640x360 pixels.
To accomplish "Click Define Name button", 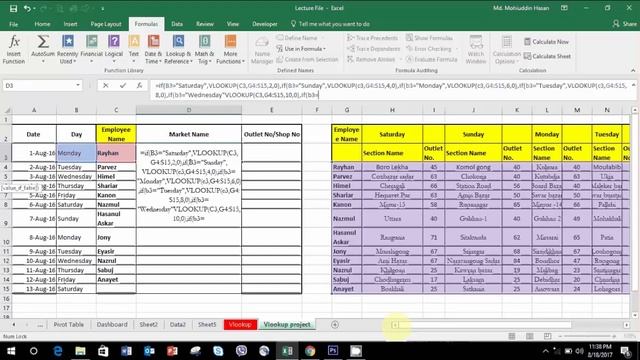I will (x=297, y=38).
